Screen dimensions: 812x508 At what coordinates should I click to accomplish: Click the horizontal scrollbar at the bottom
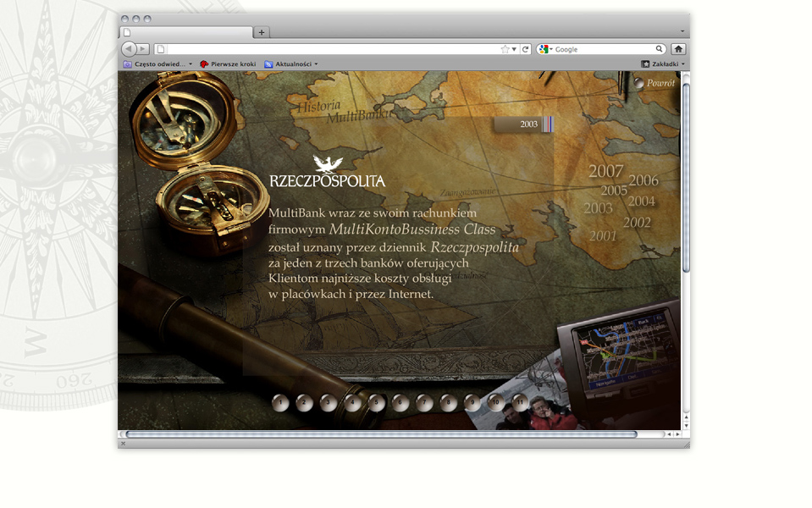pyautogui.click(x=381, y=434)
